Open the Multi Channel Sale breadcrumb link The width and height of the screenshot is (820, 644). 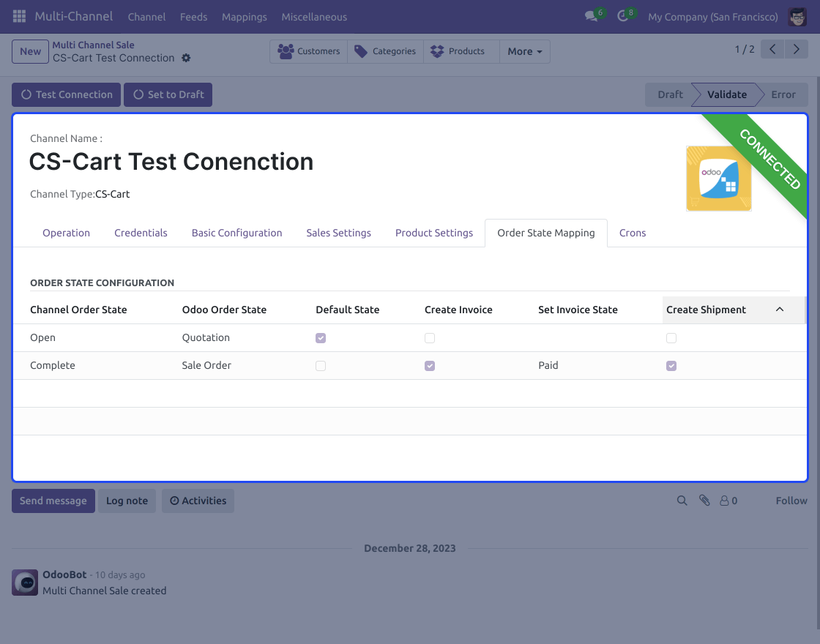coord(93,45)
